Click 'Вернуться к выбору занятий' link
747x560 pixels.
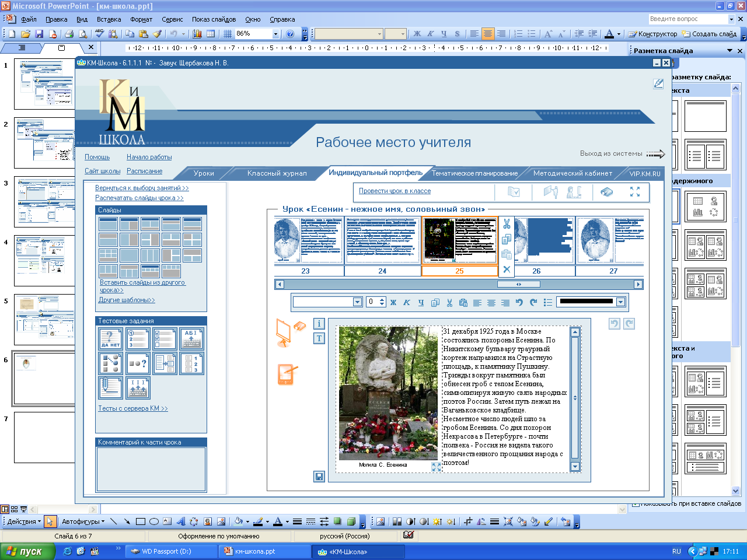(x=142, y=188)
